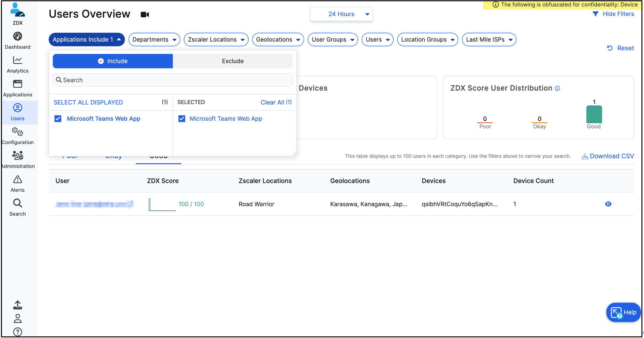Click the magnifier icon in the filter search box
Viewport: 644px width, 338px height.
59,80
